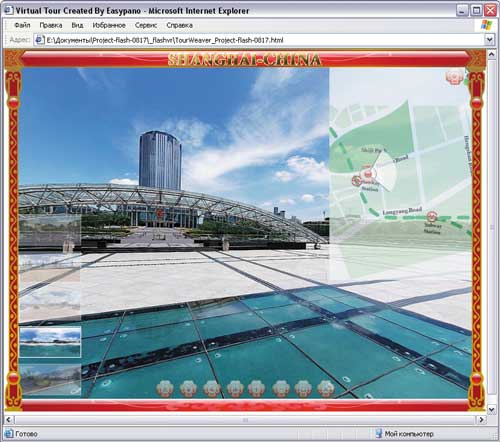Open the Файл menu

(x=22, y=25)
